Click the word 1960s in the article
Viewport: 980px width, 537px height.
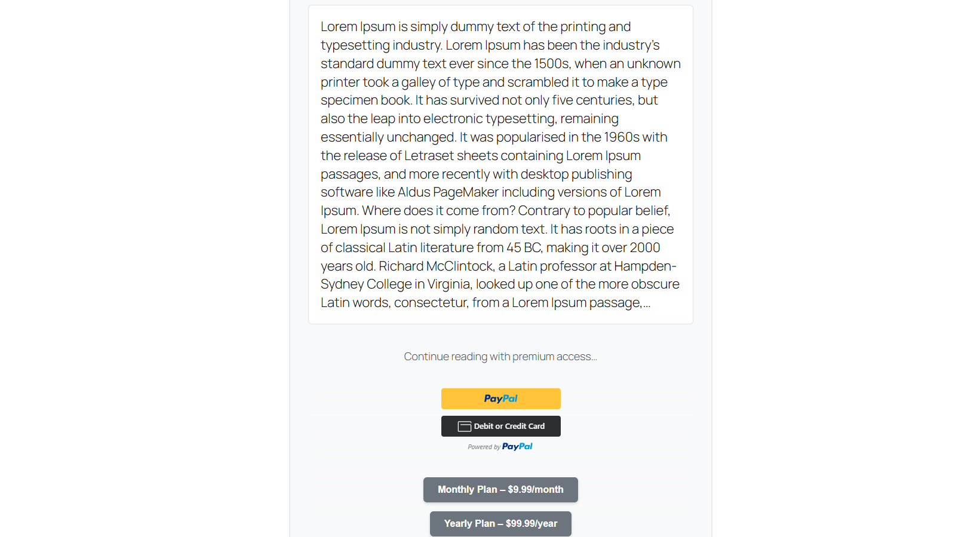622,137
